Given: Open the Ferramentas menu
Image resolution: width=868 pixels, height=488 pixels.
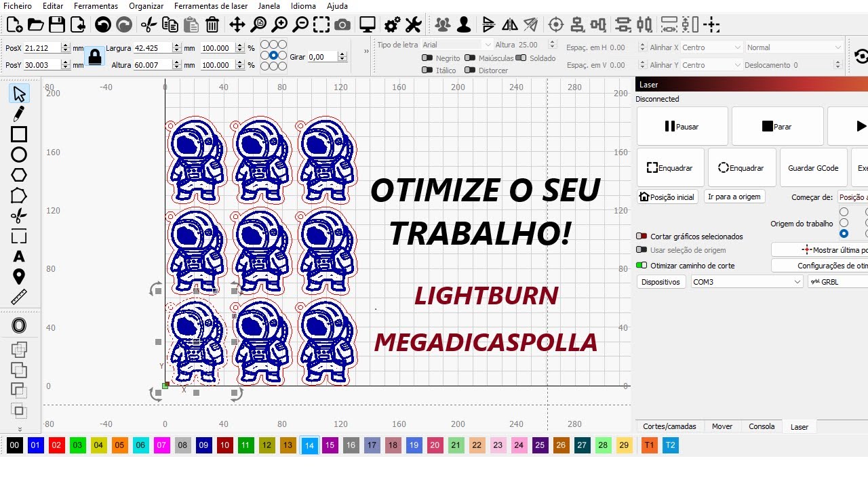Looking at the screenshot, I should 96,6.
